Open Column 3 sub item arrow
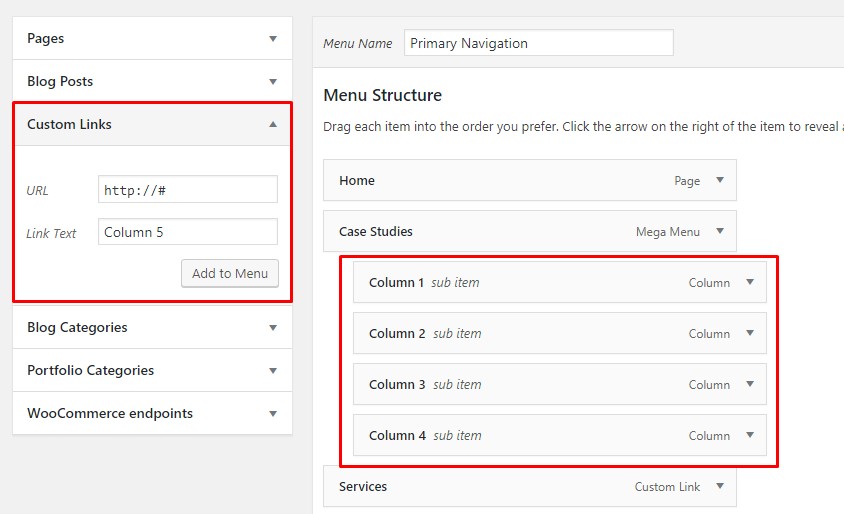 pyautogui.click(x=750, y=385)
